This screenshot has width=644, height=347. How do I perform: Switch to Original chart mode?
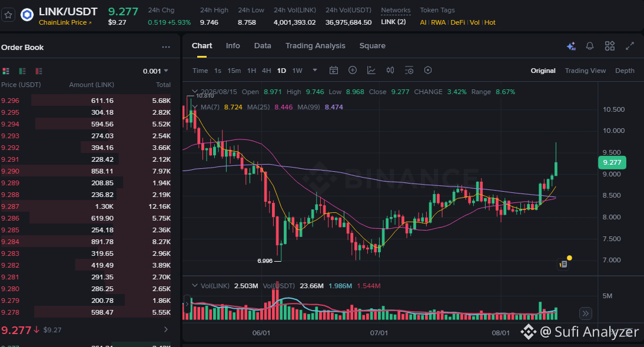point(543,71)
